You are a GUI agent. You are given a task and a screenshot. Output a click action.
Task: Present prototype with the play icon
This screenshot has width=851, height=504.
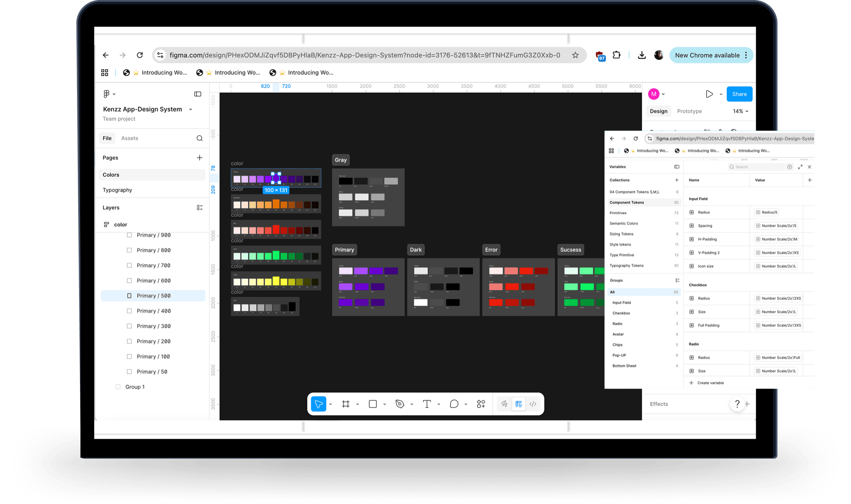click(x=709, y=94)
